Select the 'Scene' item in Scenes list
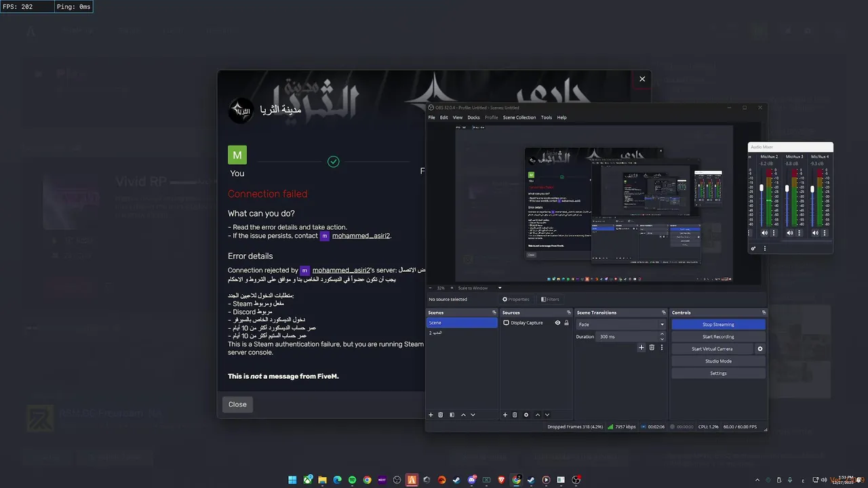The height and width of the screenshot is (488, 868). pos(462,323)
